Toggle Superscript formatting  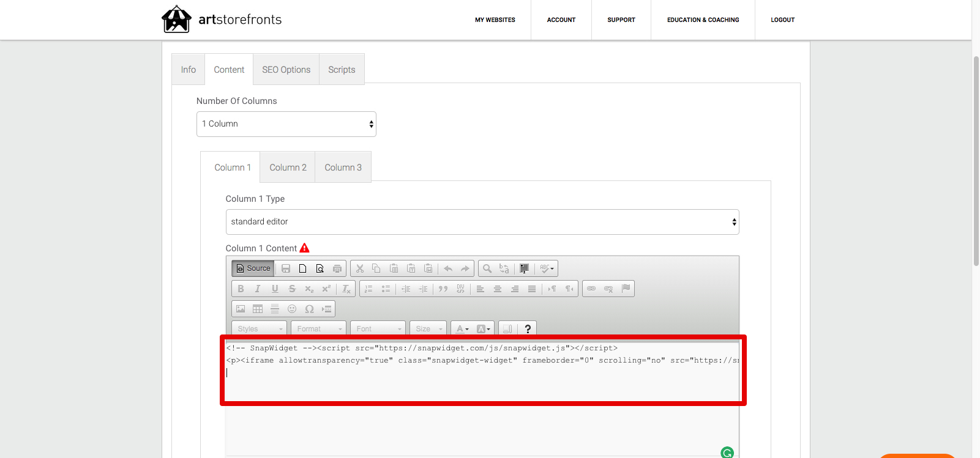pyautogui.click(x=326, y=289)
